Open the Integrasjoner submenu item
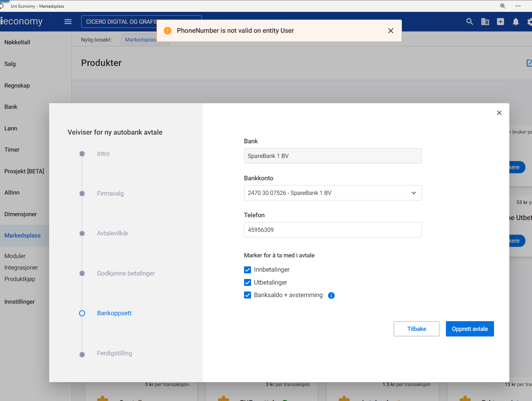This screenshot has width=532, height=401. point(21,267)
